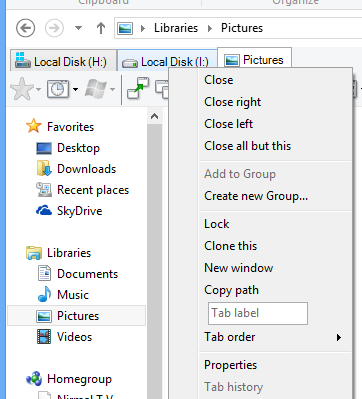The height and width of the screenshot is (399, 362).
Task: Select Libraries in the address path
Action: coord(176,28)
